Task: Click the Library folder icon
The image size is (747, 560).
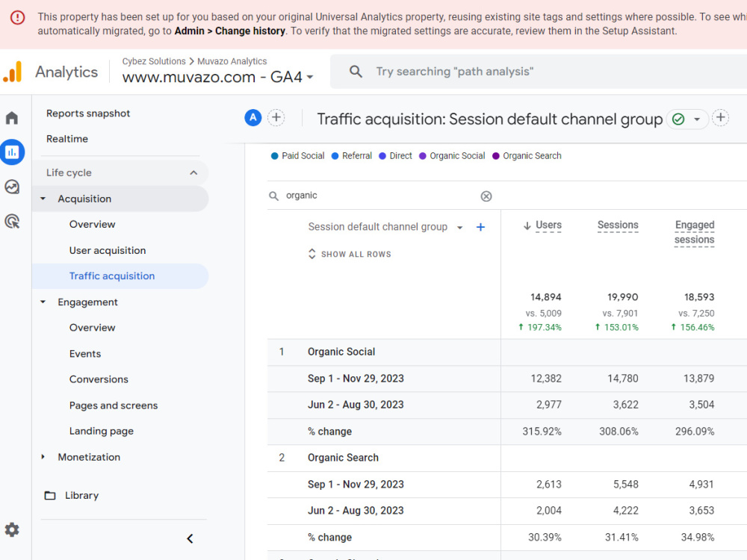Action: point(50,495)
